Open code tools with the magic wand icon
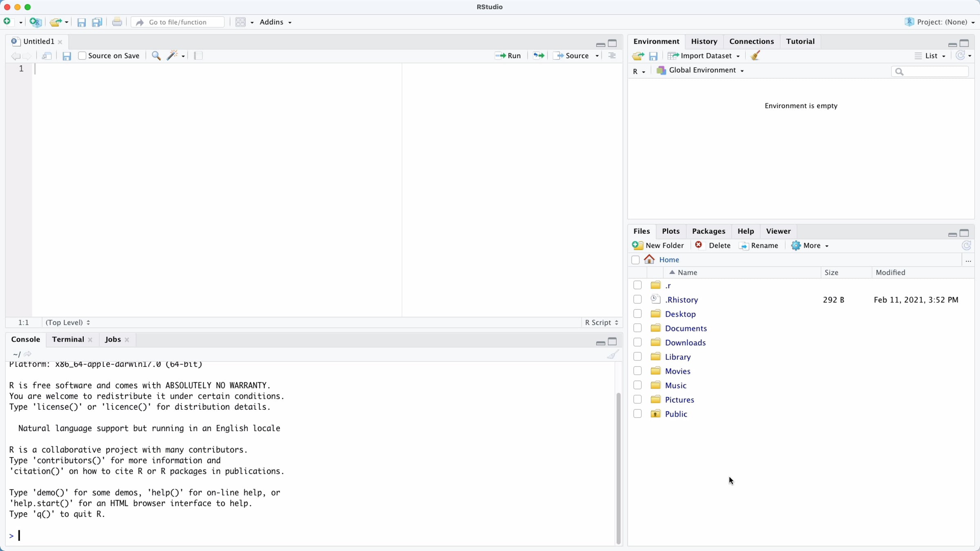This screenshot has width=980, height=551. pos(173,56)
